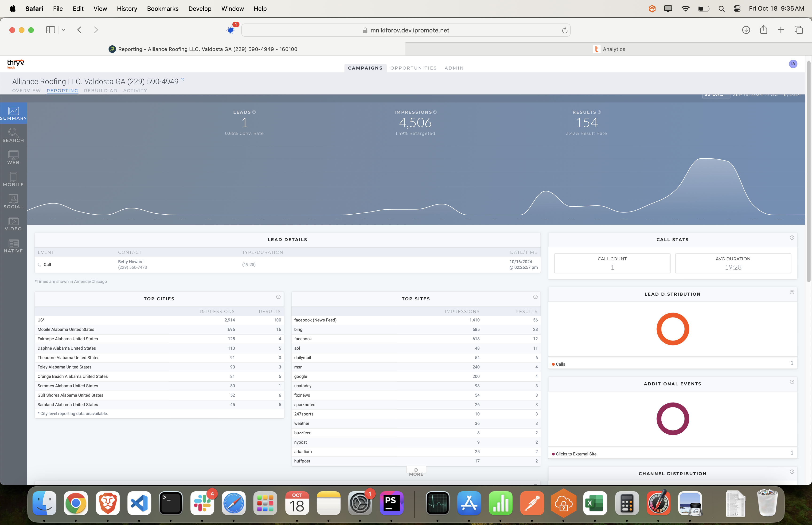Click the page vertical scrollbar

(x=808, y=172)
